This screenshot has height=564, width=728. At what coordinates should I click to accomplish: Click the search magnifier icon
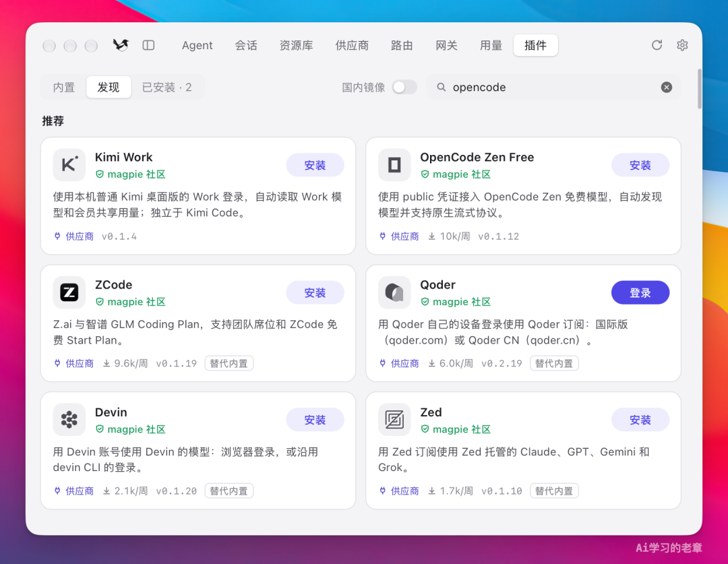pyautogui.click(x=441, y=88)
